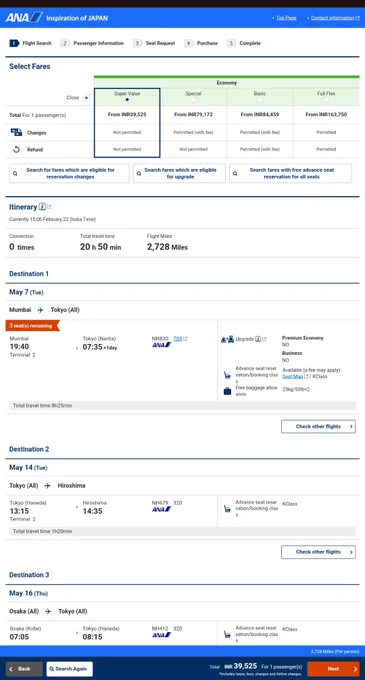Open the Seat Map link
The image size is (365, 680).
(x=293, y=377)
